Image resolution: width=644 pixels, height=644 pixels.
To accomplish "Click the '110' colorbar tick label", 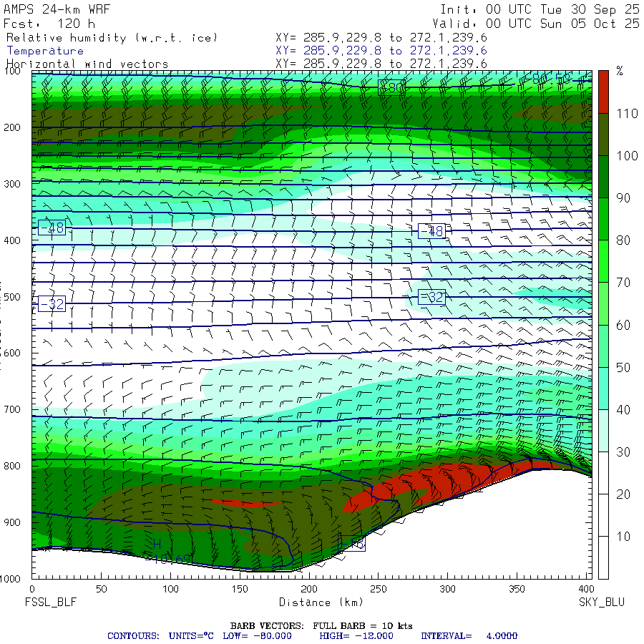I will (x=627, y=113).
